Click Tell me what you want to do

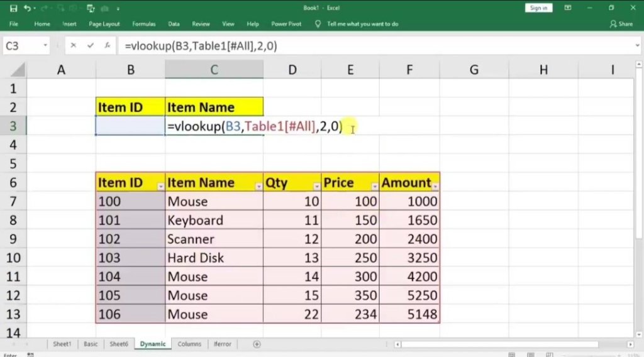click(x=362, y=24)
